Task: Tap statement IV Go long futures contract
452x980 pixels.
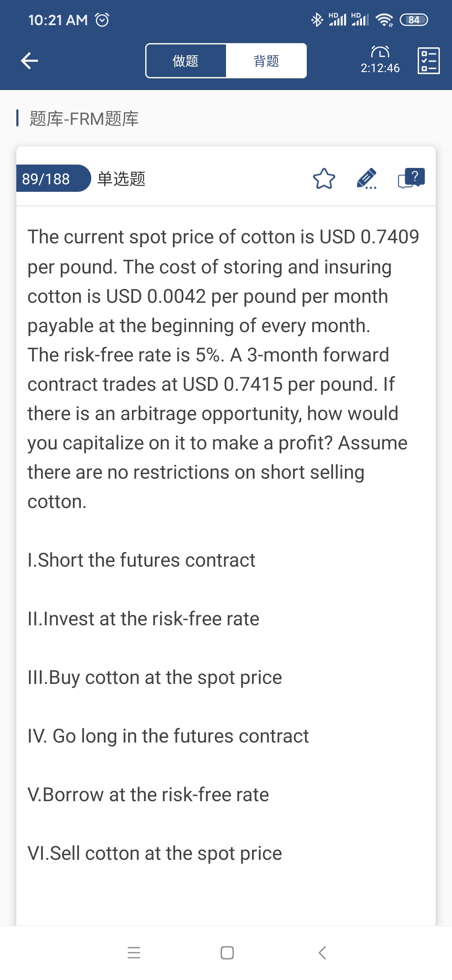Action: [x=168, y=736]
